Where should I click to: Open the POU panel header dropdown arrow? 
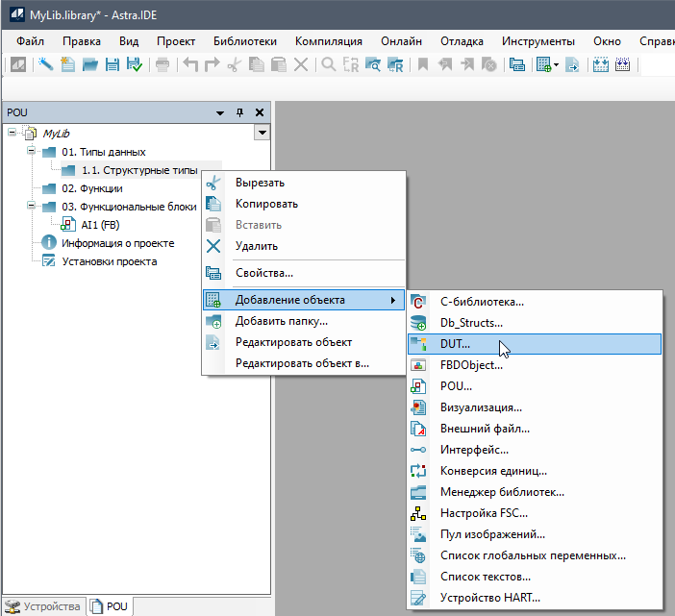pyautogui.click(x=220, y=112)
